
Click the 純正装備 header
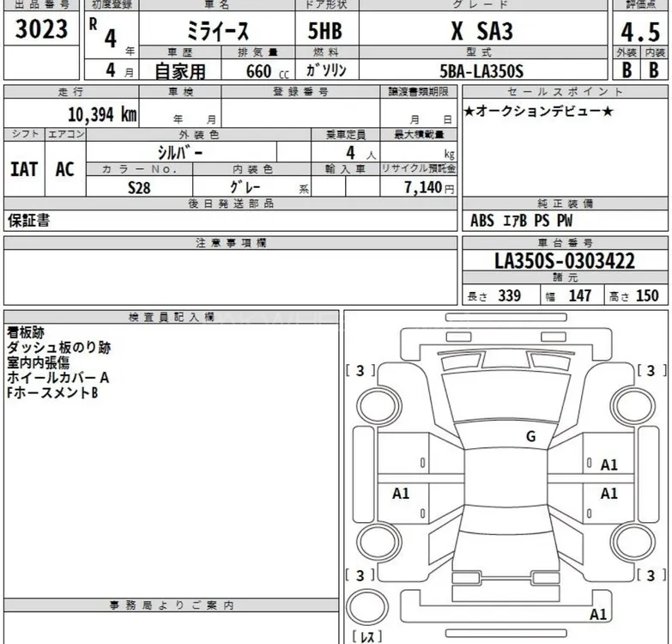[565, 204]
